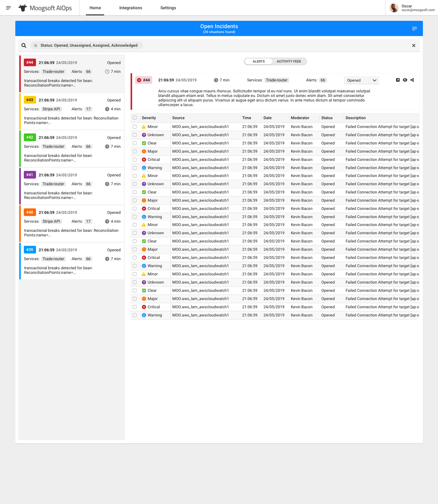Click oscar@moogsoft.com email text
This screenshot has width=438, height=504.
(x=418, y=10)
